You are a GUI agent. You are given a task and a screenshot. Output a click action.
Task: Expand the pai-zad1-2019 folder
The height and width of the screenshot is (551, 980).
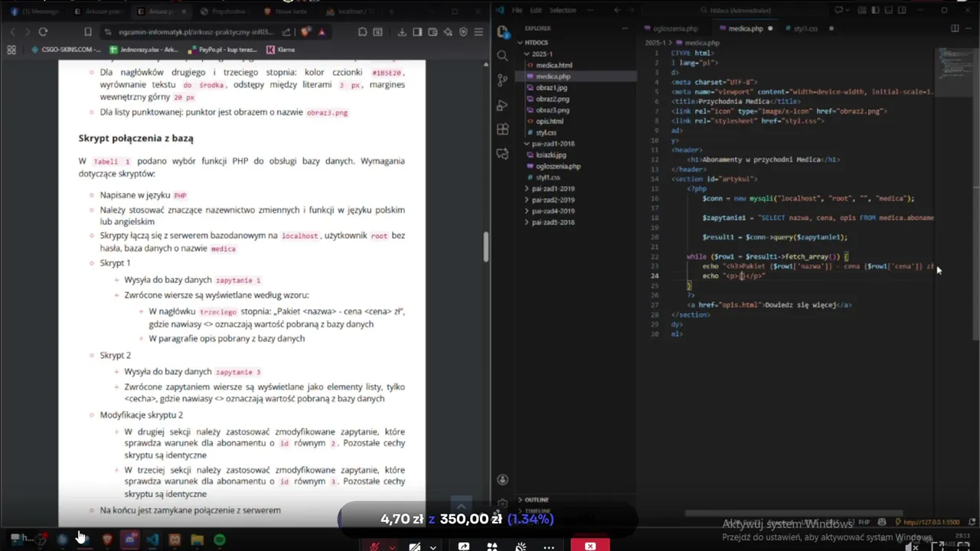pos(553,188)
